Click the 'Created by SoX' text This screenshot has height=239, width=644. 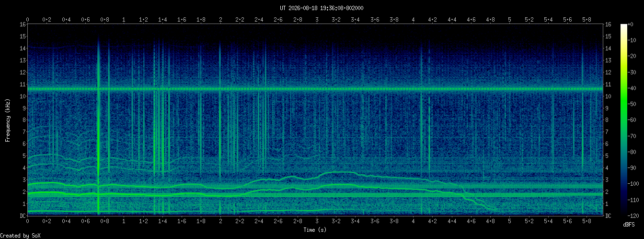18,235
